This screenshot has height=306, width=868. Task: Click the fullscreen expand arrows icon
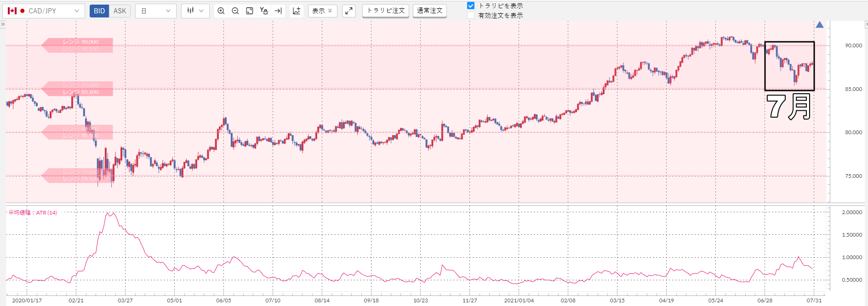(349, 11)
